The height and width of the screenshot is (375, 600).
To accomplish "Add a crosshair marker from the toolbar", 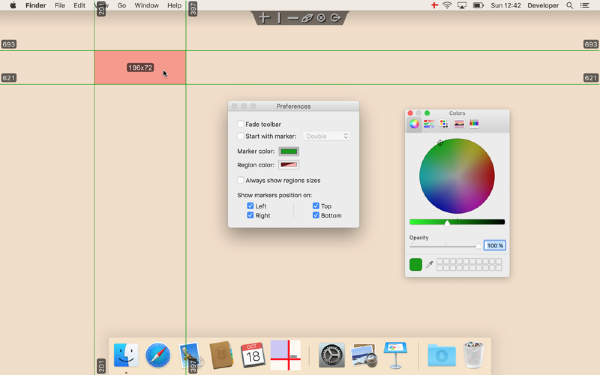I will pos(264,18).
